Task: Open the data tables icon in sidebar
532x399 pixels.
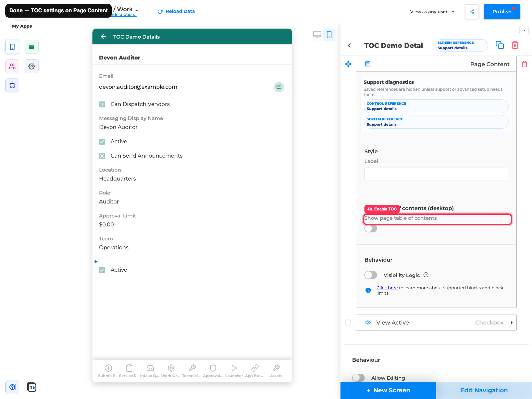Action: click(x=32, y=47)
